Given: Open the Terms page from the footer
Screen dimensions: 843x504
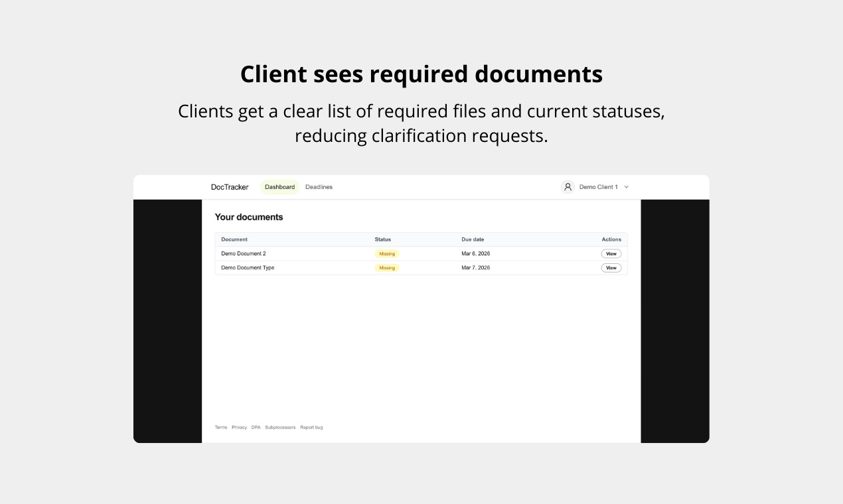Looking at the screenshot, I should 220,427.
